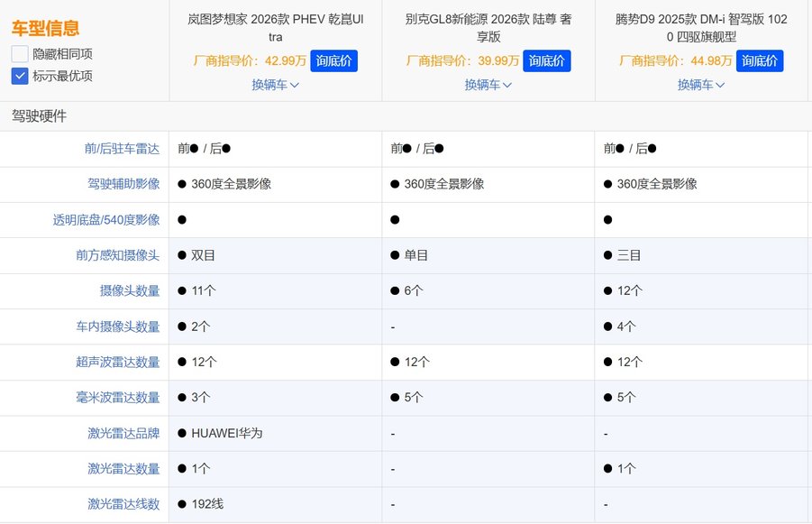Open the 岚图梦想家 2026款 PHEV title link
Screen dimensions: 812x524
click(275, 28)
